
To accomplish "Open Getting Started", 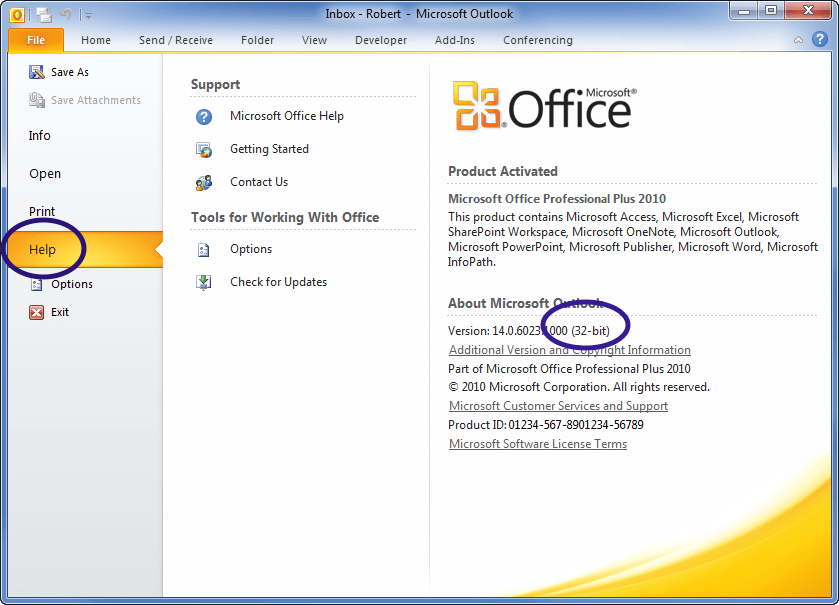I will coord(269,149).
